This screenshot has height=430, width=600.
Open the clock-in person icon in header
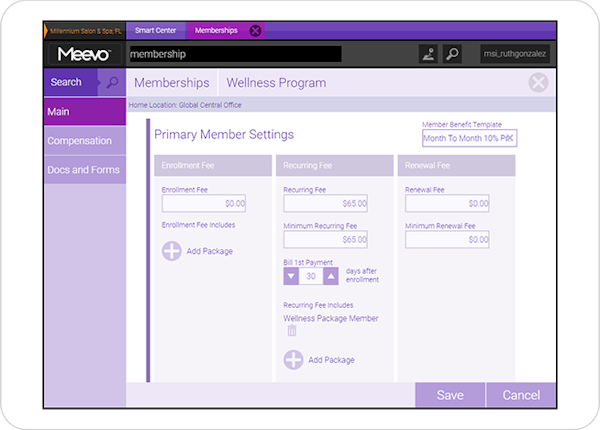(x=428, y=54)
